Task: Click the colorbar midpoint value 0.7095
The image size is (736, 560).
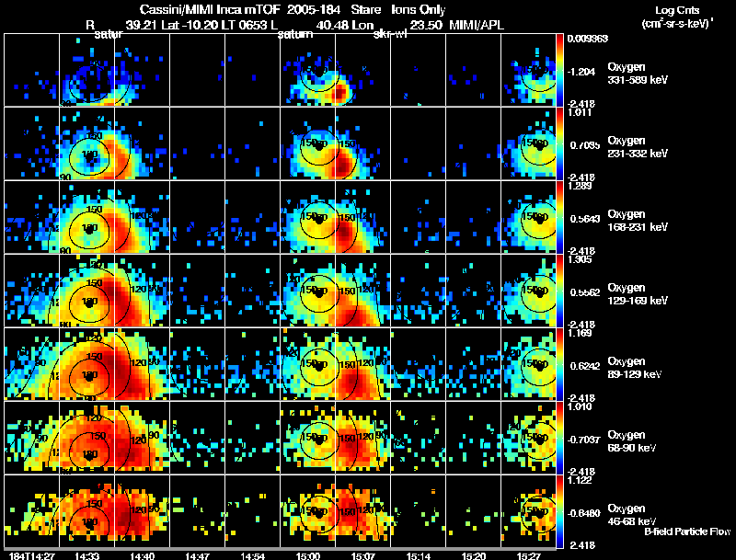Action: [585, 145]
